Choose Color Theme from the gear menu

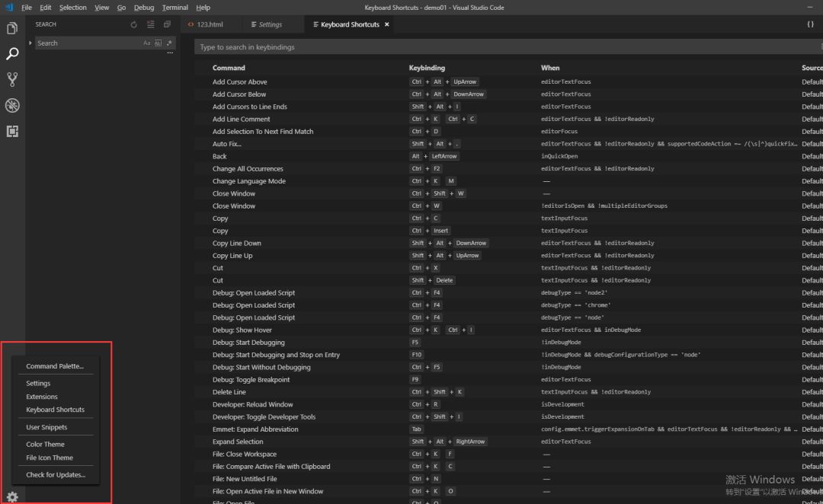pyautogui.click(x=45, y=444)
